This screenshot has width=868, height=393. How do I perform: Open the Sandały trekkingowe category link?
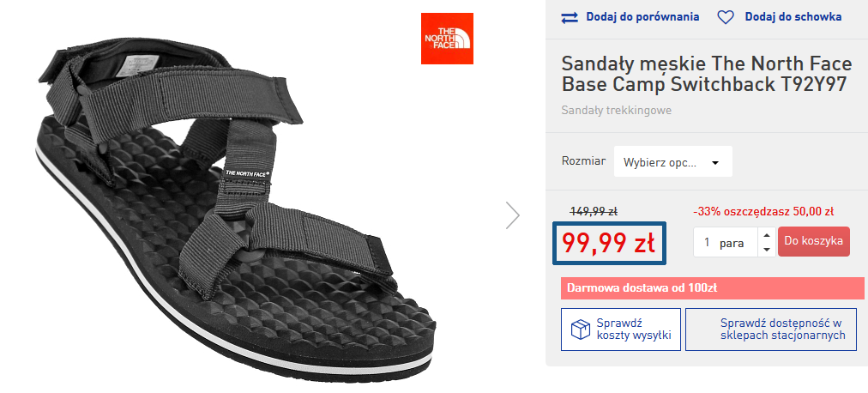tap(616, 110)
